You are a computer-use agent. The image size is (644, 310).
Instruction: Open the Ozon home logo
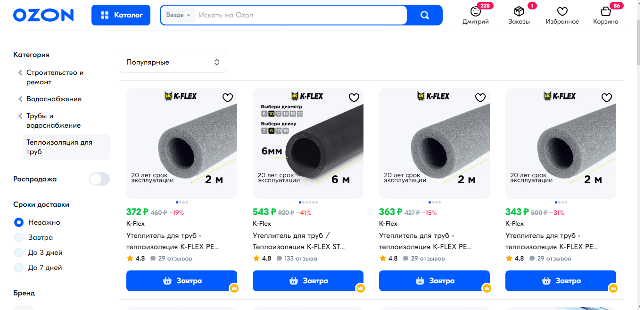pyautogui.click(x=43, y=15)
